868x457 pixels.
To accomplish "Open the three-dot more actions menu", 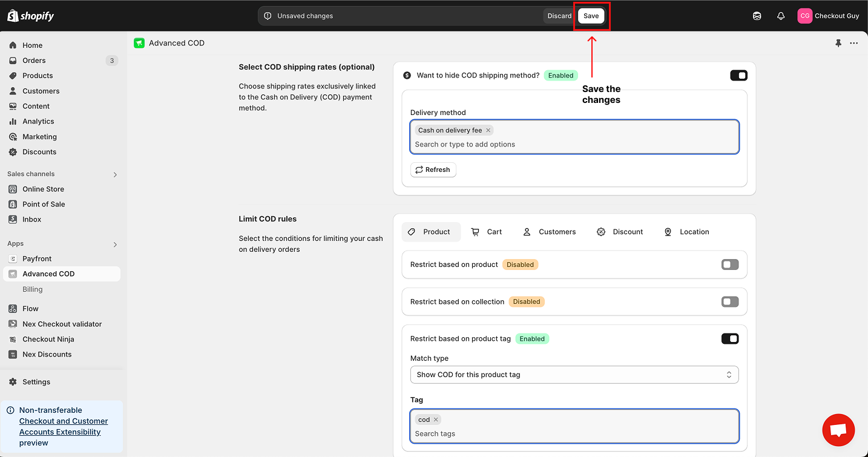I will pyautogui.click(x=853, y=43).
